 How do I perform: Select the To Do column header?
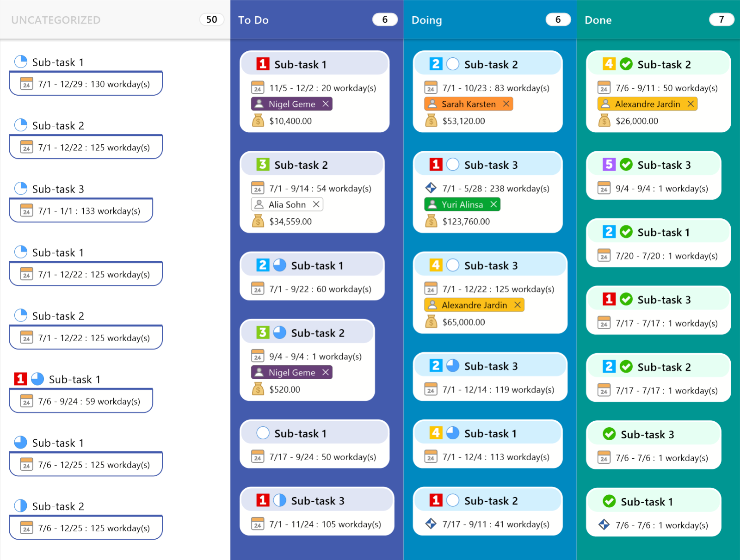point(253,20)
